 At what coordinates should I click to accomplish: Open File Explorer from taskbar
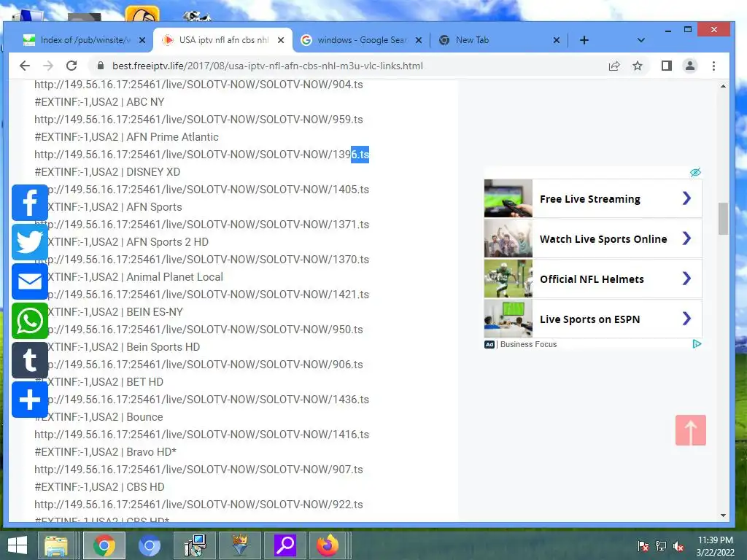(x=56, y=545)
